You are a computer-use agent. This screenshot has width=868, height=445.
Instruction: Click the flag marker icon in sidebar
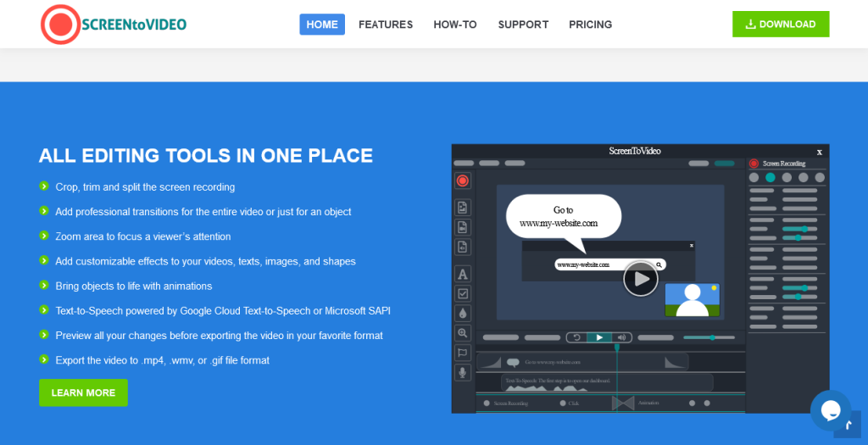pos(463,353)
